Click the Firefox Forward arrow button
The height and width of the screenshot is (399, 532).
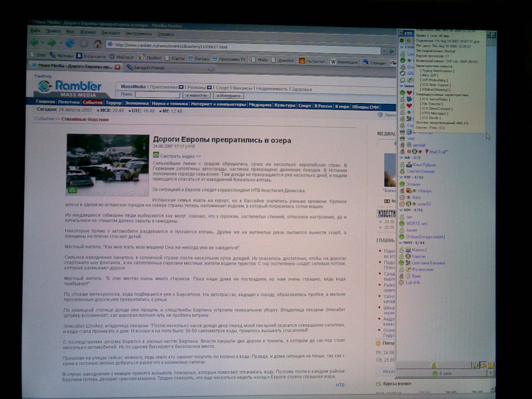click(52, 43)
